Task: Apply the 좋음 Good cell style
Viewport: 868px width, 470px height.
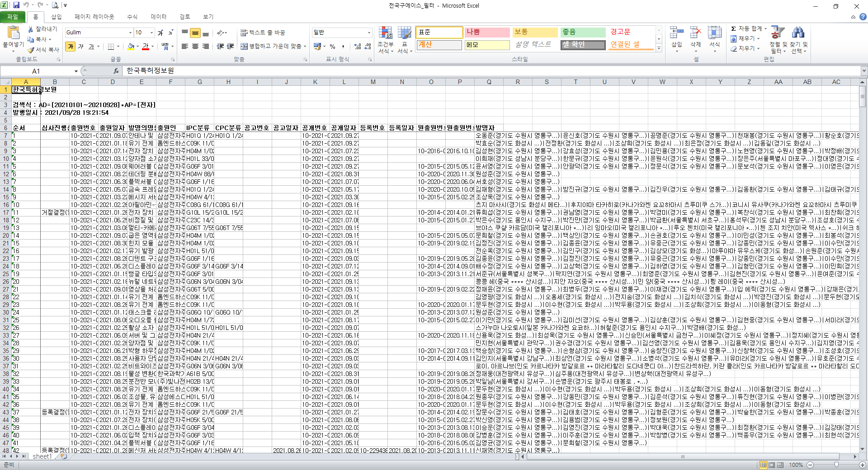Action: 583,33
